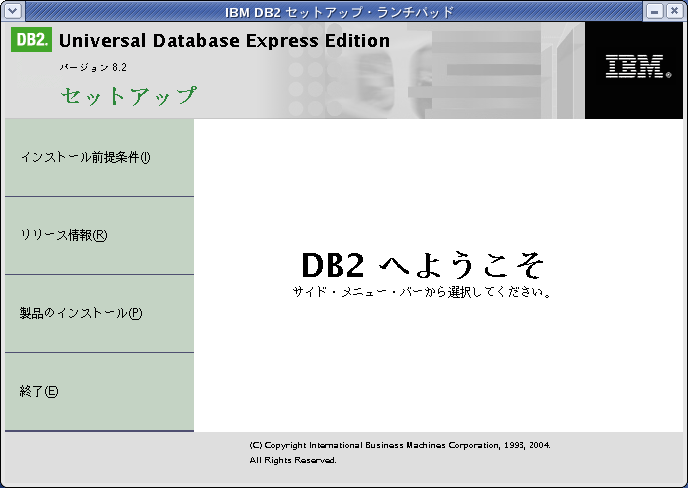Click the DB2 へようこそ heading

click(423, 265)
